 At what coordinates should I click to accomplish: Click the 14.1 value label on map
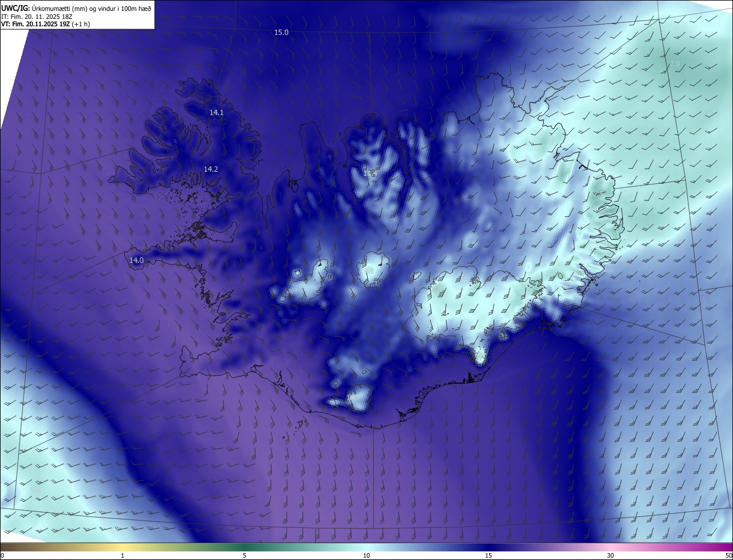(216, 113)
